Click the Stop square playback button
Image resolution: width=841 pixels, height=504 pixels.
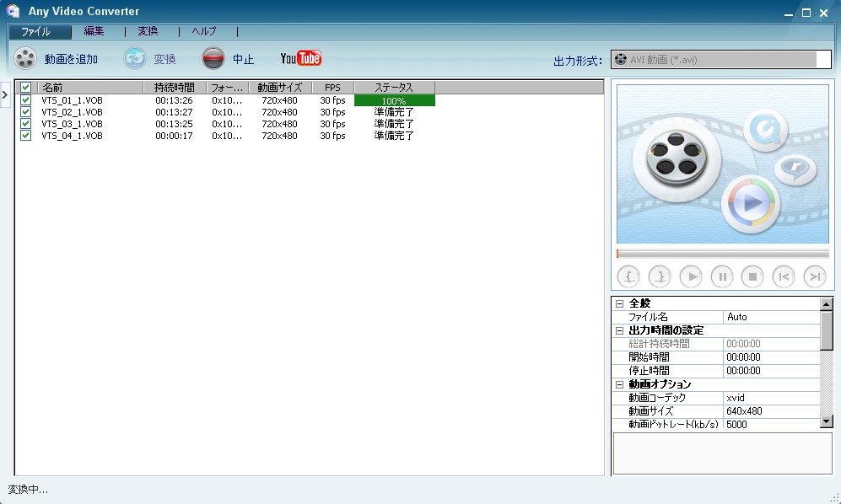tap(752, 276)
